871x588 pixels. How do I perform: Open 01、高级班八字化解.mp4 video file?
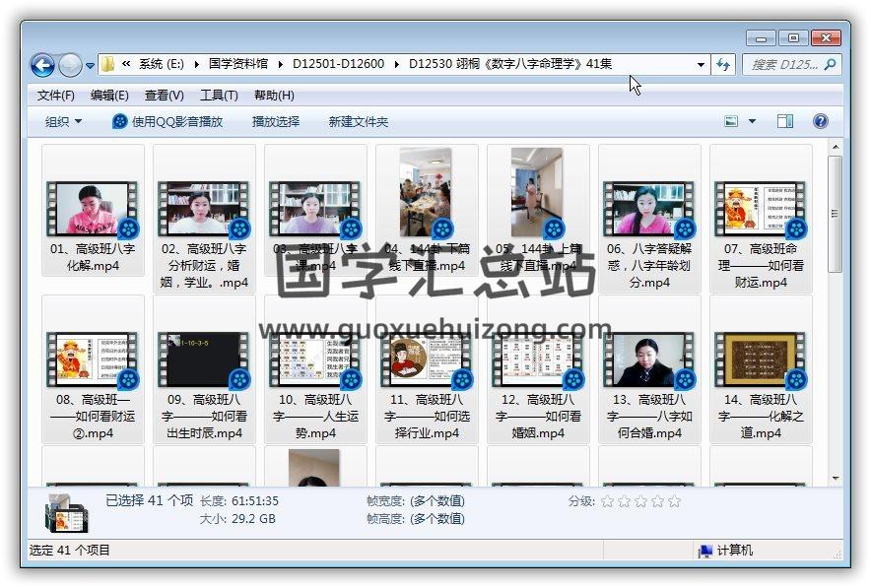click(x=93, y=209)
